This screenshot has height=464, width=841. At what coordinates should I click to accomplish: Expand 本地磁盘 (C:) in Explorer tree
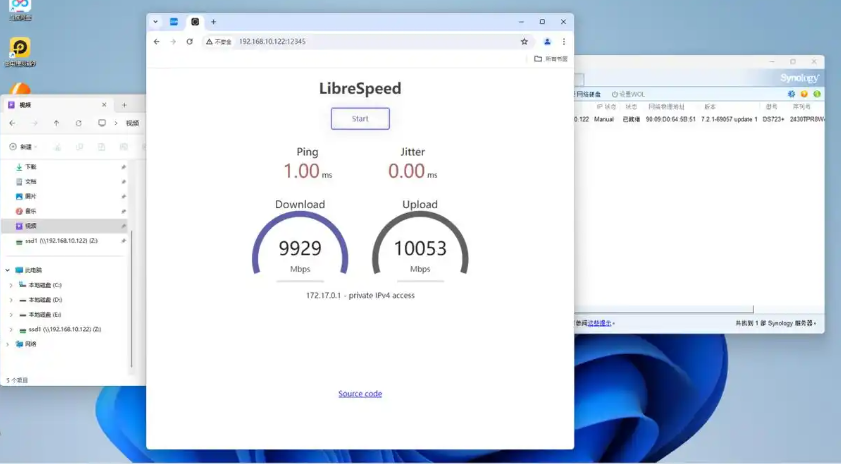(11, 285)
